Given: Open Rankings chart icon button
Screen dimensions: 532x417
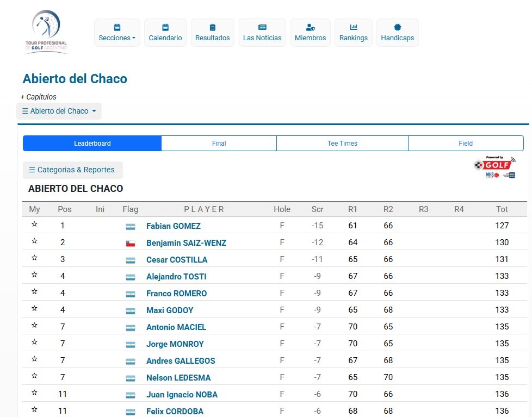Looking at the screenshot, I should [x=354, y=33].
